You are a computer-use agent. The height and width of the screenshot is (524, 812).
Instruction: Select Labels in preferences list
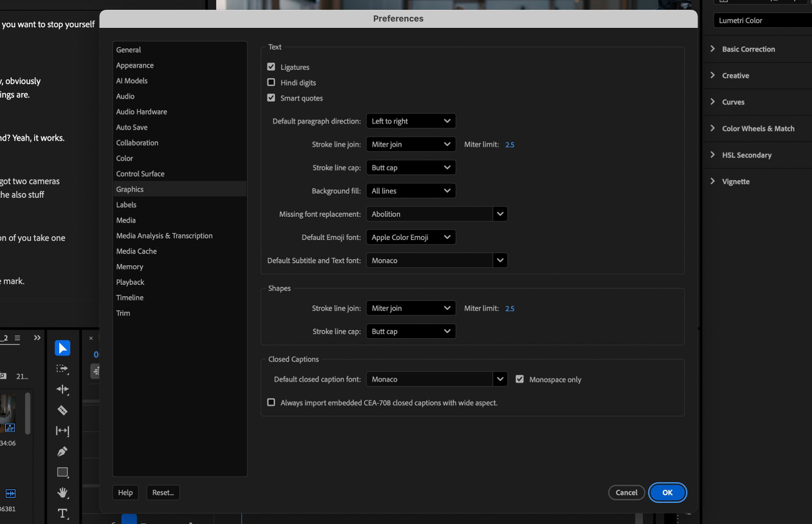coord(180,205)
